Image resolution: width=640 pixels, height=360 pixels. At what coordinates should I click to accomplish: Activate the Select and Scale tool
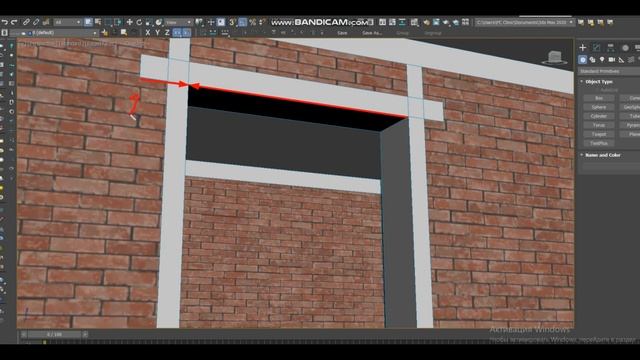click(149, 22)
